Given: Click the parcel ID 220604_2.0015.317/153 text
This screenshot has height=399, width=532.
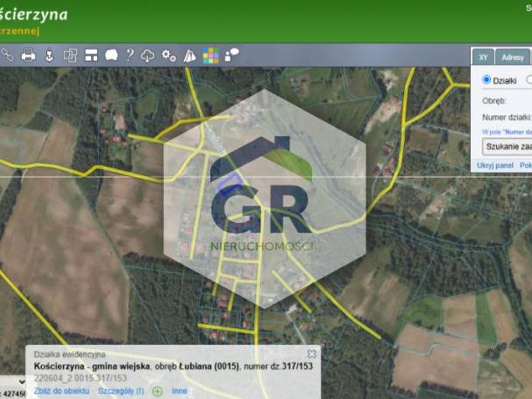Looking at the screenshot, I should point(80,378).
